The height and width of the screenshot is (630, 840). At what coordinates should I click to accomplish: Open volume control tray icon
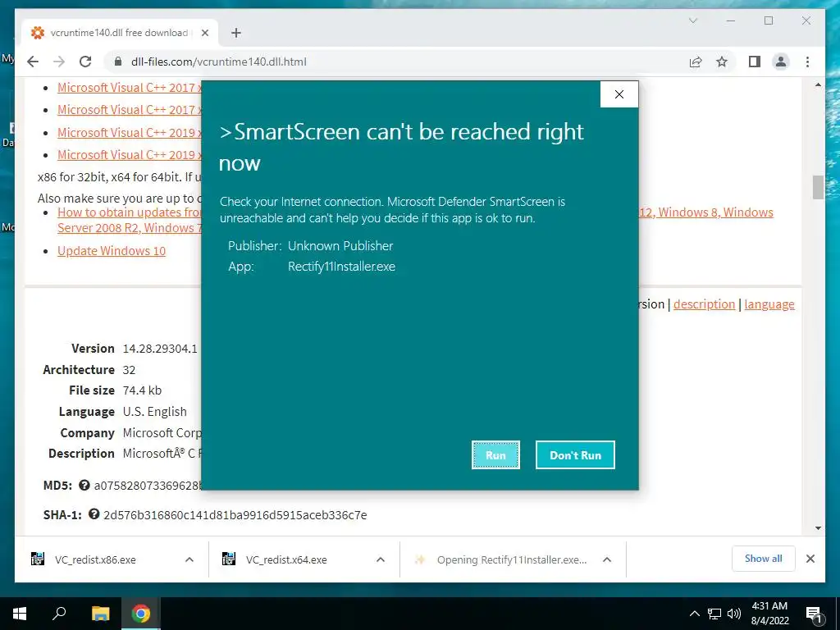pos(734,614)
